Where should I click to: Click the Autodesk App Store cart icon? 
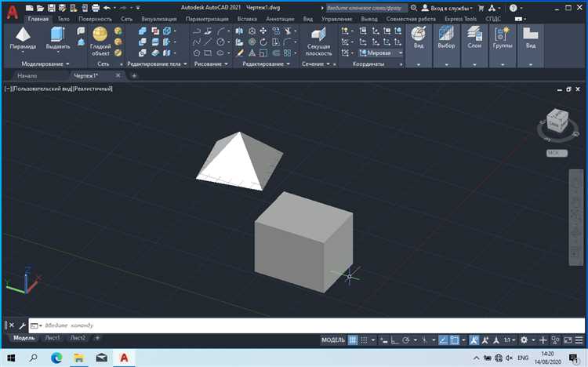pyautogui.click(x=481, y=8)
